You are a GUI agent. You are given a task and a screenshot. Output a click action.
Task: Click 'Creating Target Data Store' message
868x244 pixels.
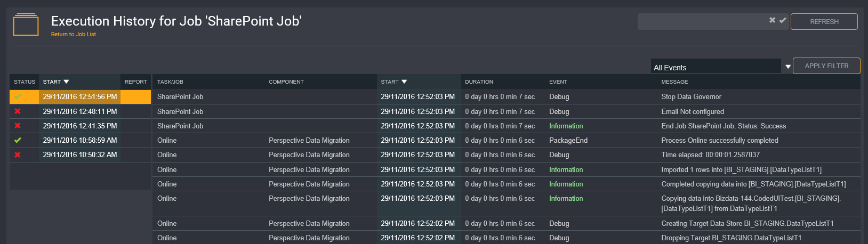click(x=747, y=223)
